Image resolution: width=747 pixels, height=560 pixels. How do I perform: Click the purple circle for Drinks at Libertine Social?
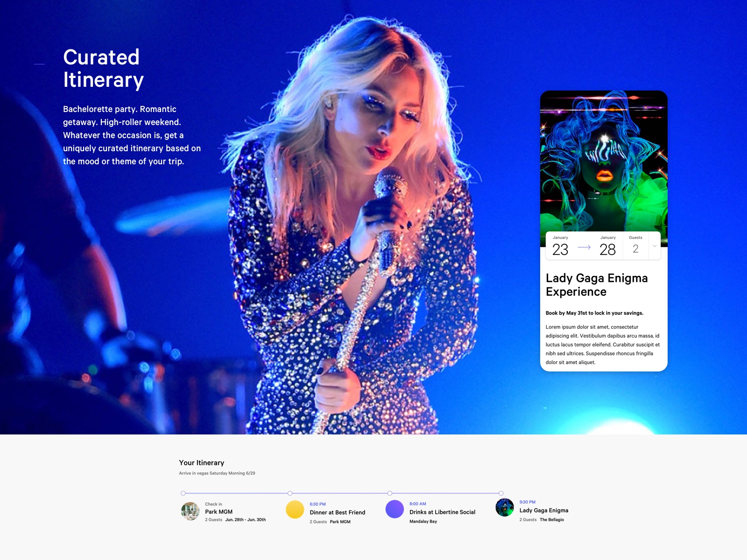coord(395,509)
